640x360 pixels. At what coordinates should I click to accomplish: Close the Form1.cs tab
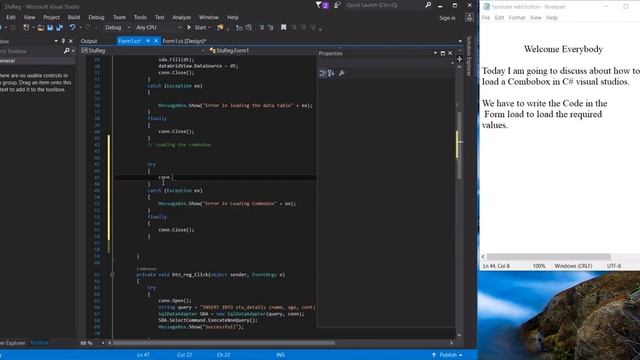point(156,41)
